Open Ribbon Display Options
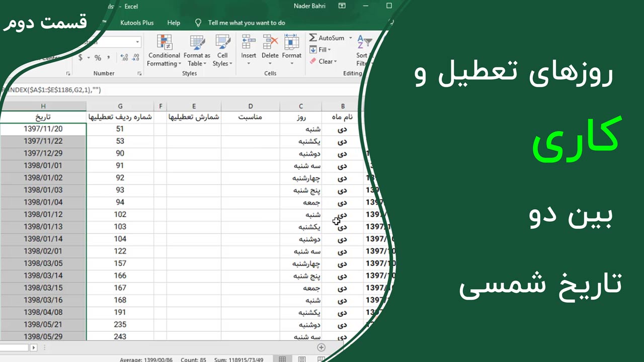Screen dimensions: 644x362 [342, 6]
